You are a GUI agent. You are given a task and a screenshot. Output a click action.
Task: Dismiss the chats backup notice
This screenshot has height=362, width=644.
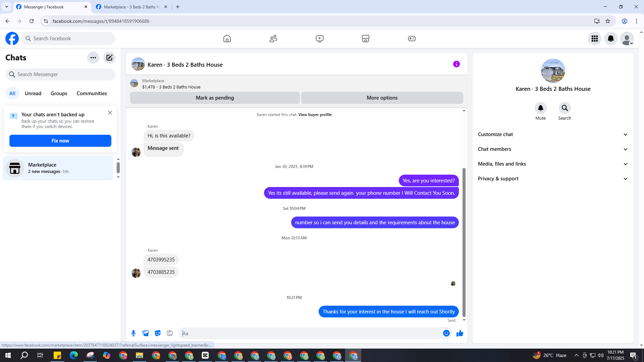click(110, 113)
